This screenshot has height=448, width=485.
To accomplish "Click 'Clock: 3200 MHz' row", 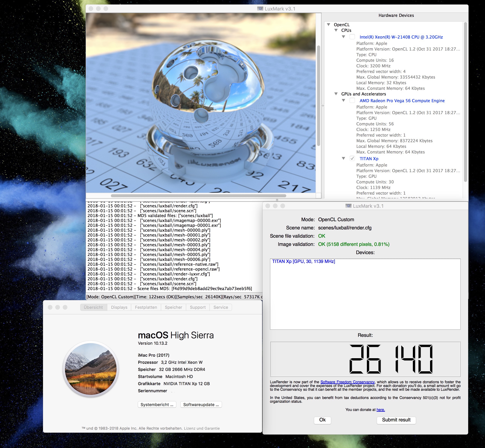I will 373,66.
